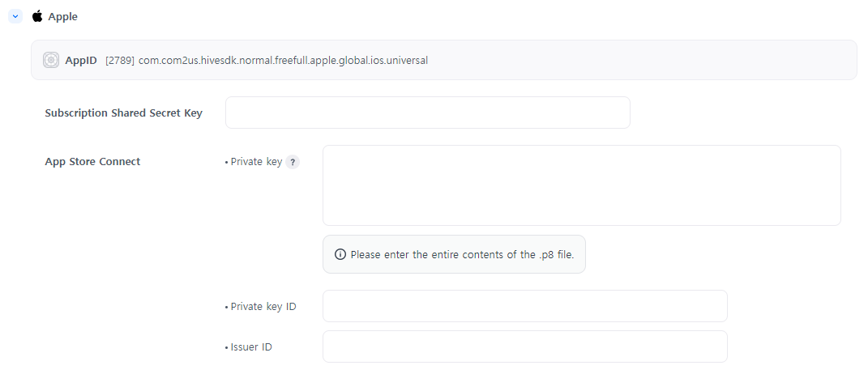The image size is (868, 374).
Task: Click the .p8 file hint message text
Action: point(462,254)
